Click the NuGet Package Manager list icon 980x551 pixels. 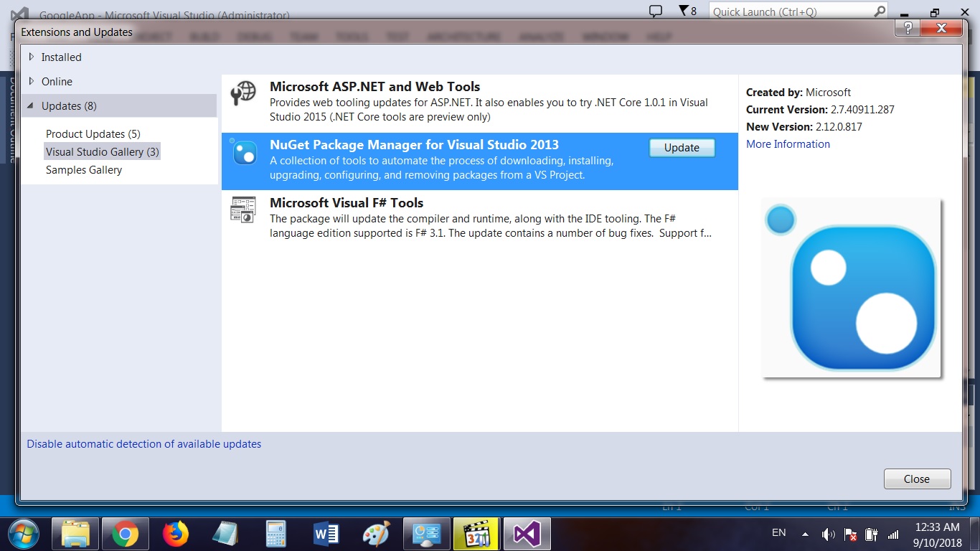[244, 151]
